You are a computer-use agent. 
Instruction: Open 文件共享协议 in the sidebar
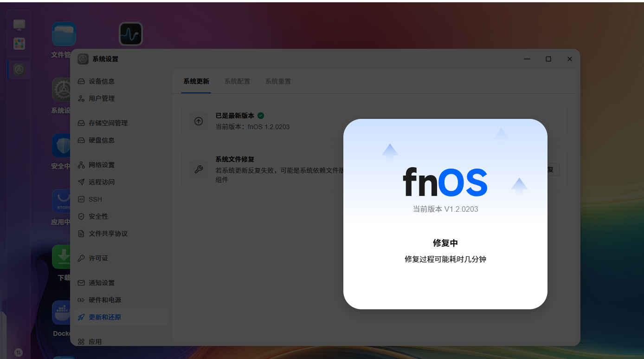[x=121, y=234]
